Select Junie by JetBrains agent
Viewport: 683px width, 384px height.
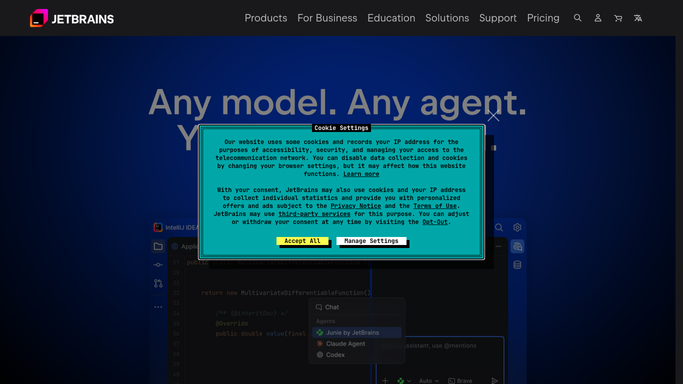[357, 333]
